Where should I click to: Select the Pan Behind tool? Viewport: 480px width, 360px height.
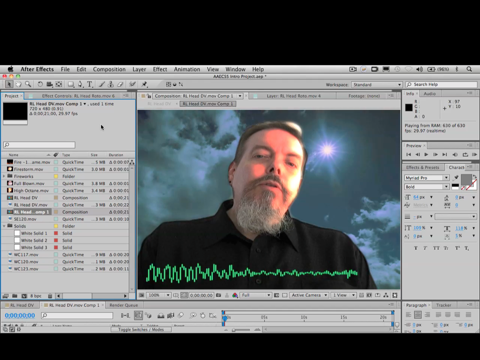tap(59, 84)
